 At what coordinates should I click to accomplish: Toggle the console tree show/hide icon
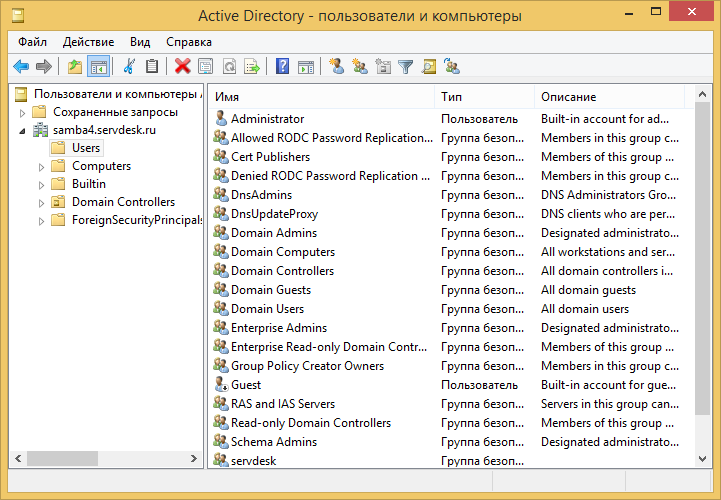coord(98,67)
